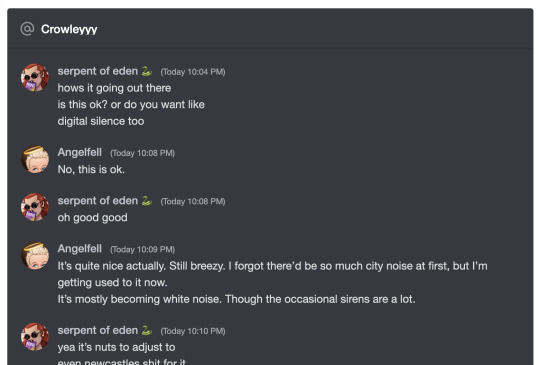This screenshot has width=540, height=365.
Task: Click serpent of eden avatar at 10:10 PM
Action: point(35,337)
